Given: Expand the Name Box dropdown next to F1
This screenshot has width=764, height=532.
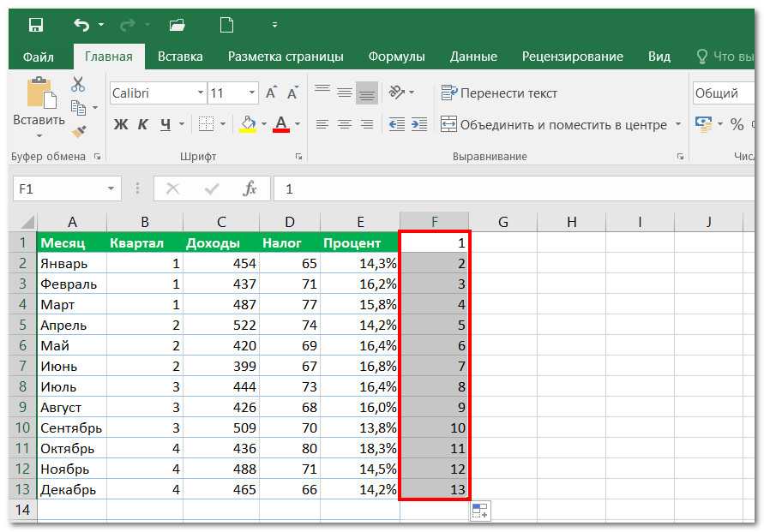Looking at the screenshot, I should [111, 188].
